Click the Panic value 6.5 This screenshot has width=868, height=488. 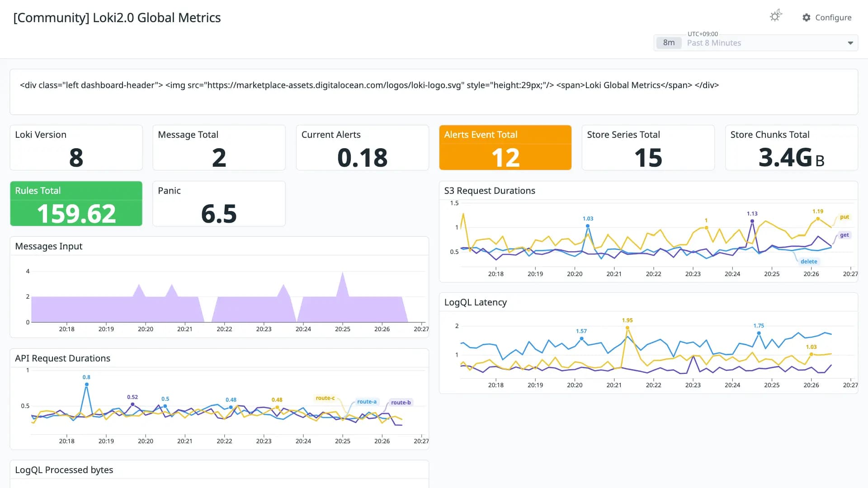coord(219,214)
